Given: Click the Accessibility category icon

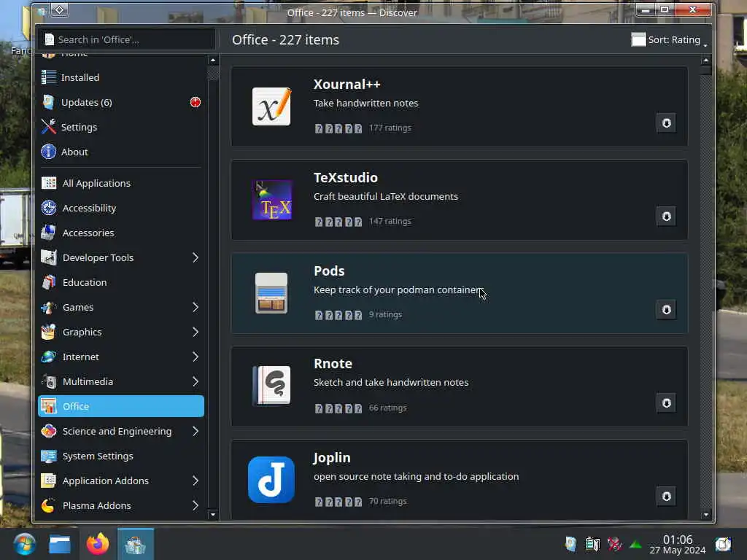Looking at the screenshot, I should click(x=49, y=208).
